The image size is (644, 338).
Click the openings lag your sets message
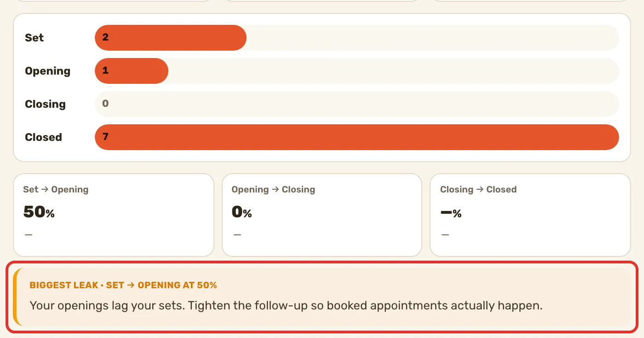286,305
